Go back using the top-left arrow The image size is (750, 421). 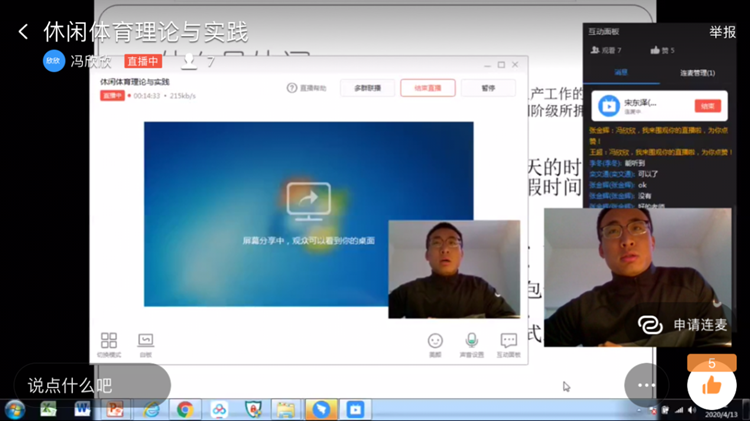(x=23, y=32)
